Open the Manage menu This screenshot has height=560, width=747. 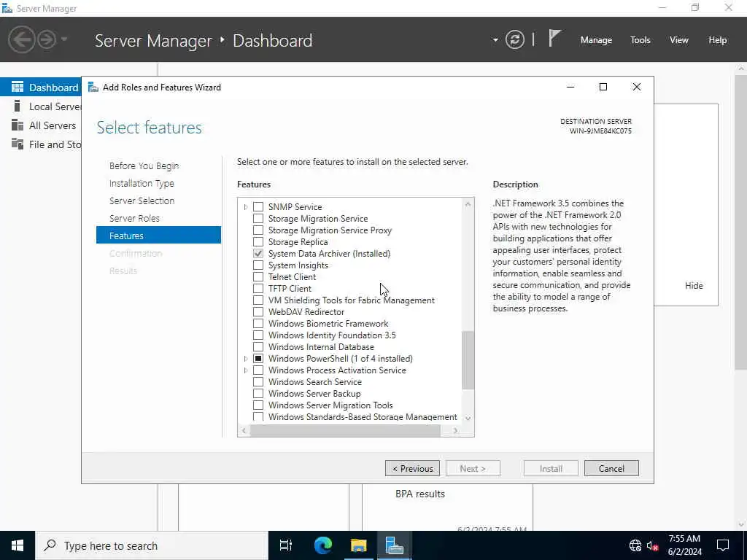pyautogui.click(x=596, y=40)
